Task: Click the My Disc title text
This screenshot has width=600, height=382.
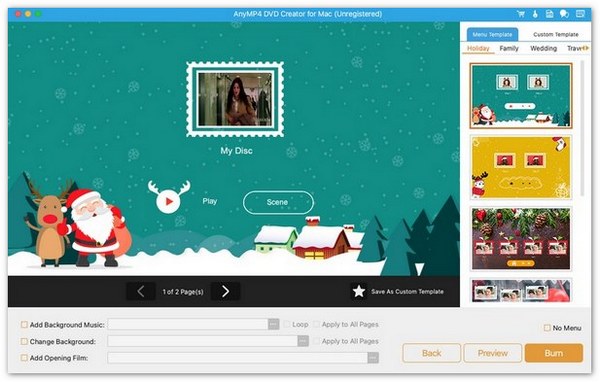Action: (x=236, y=151)
